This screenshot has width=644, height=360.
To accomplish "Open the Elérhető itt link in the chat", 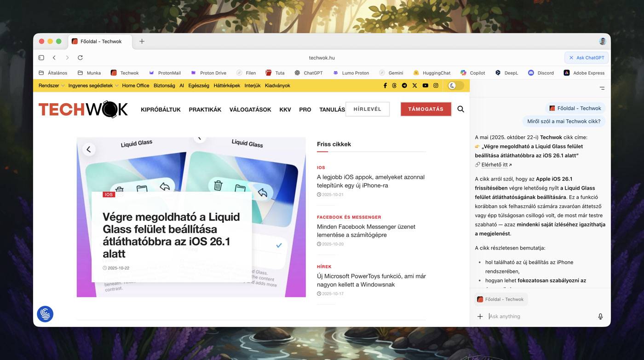I will point(496,164).
